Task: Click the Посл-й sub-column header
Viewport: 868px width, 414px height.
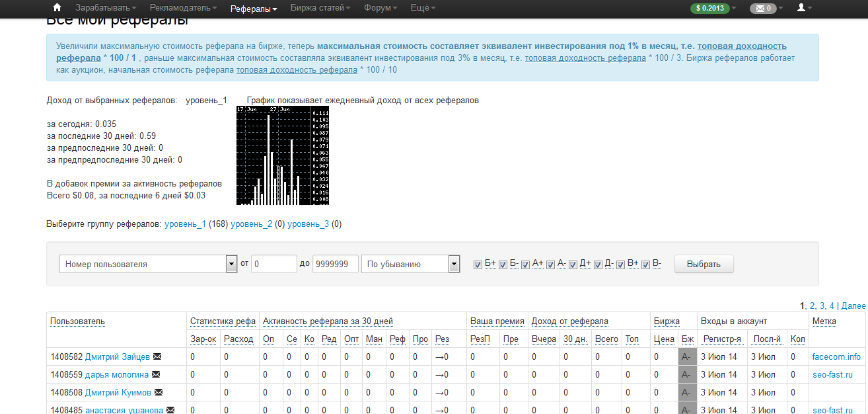Action: [768, 339]
